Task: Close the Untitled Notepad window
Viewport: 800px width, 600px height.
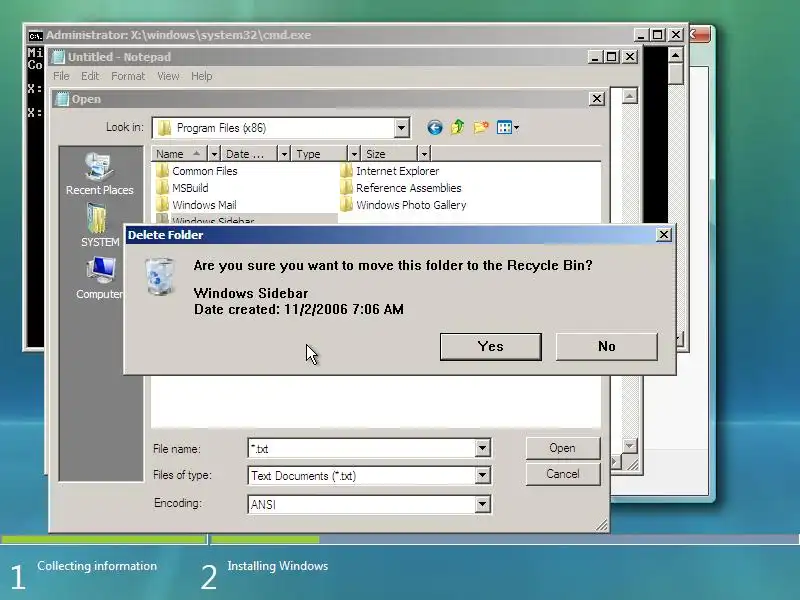Action: tap(630, 57)
